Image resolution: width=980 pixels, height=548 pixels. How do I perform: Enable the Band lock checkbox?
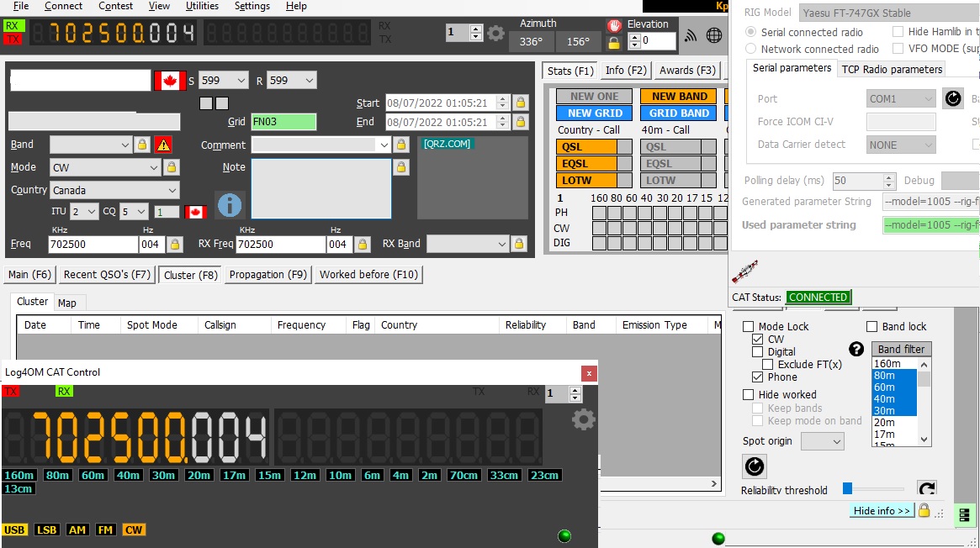tap(871, 326)
